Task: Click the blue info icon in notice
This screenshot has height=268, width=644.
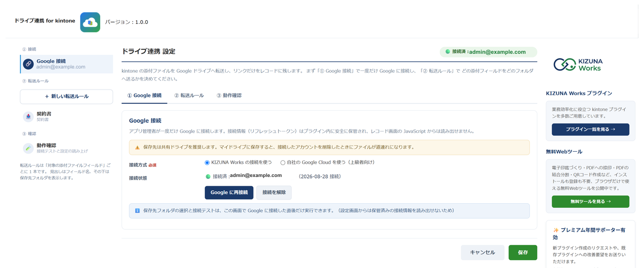Action: [x=137, y=211]
